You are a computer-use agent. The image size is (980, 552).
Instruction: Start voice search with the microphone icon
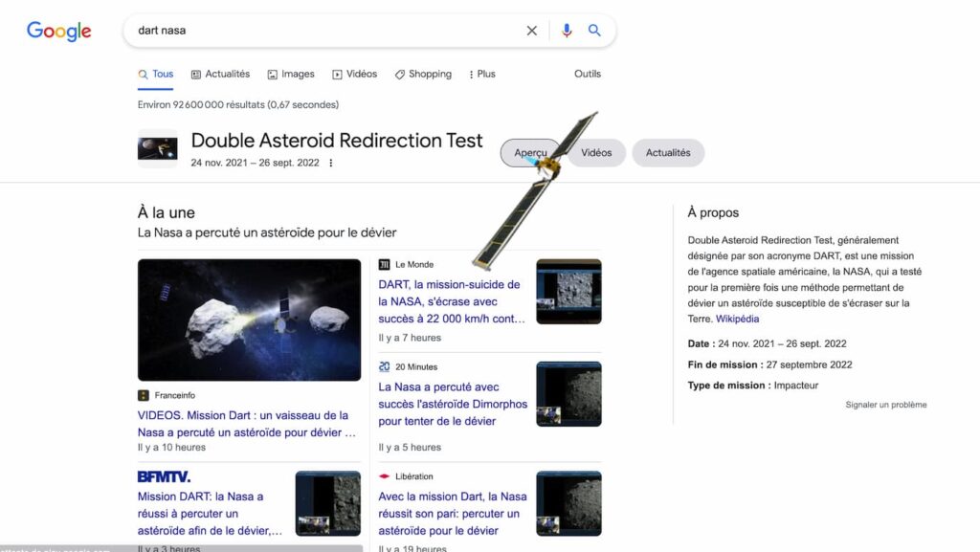[567, 31]
